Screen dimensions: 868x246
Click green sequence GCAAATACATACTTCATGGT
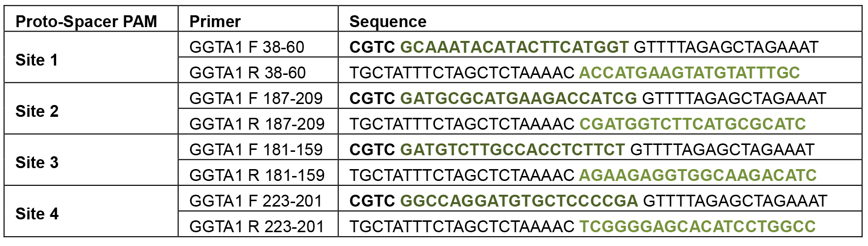pyautogui.click(x=514, y=47)
